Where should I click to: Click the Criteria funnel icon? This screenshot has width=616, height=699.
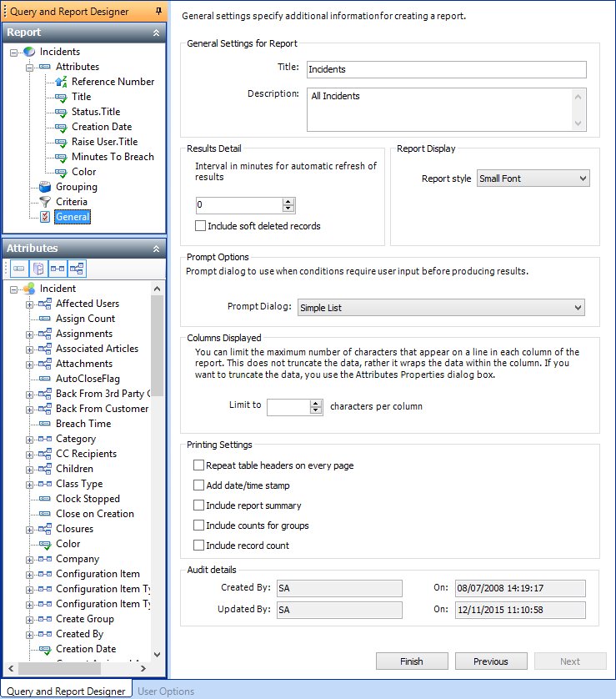coord(45,202)
